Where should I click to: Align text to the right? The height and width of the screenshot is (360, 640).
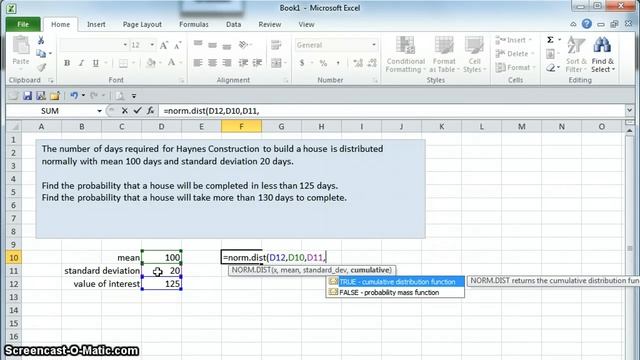(x=227, y=63)
